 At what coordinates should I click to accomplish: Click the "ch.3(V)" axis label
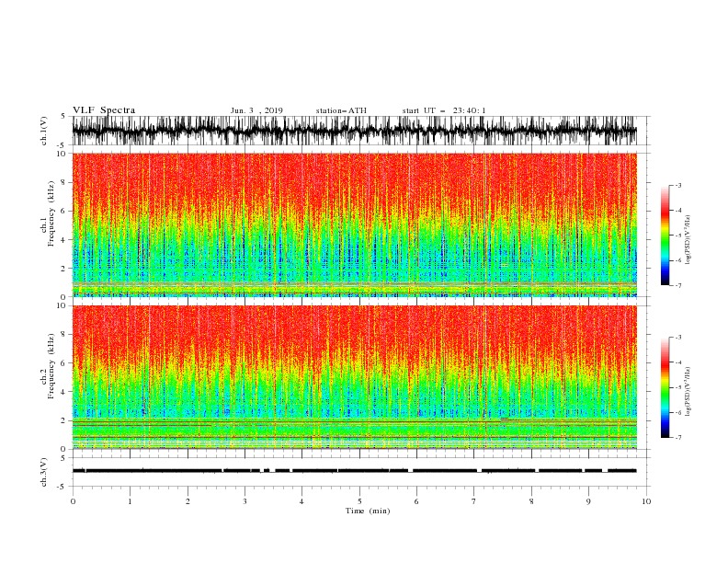pyautogui.click(x=44, y=472)
